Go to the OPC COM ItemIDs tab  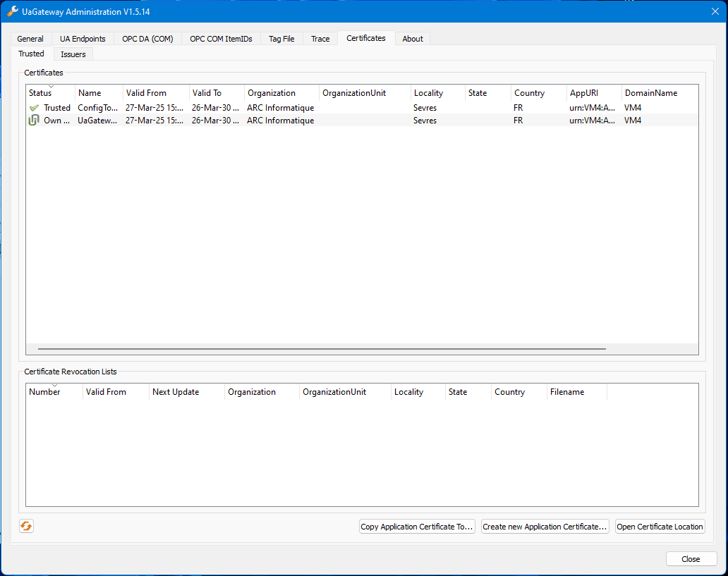[221, 39]
